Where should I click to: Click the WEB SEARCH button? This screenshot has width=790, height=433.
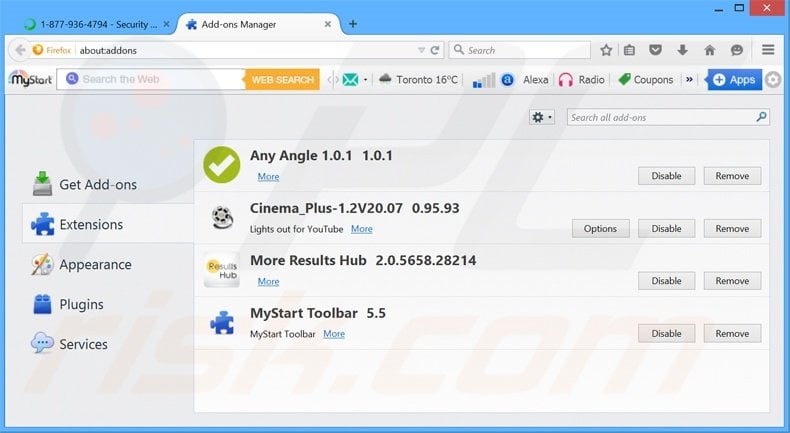click(283, 79)
